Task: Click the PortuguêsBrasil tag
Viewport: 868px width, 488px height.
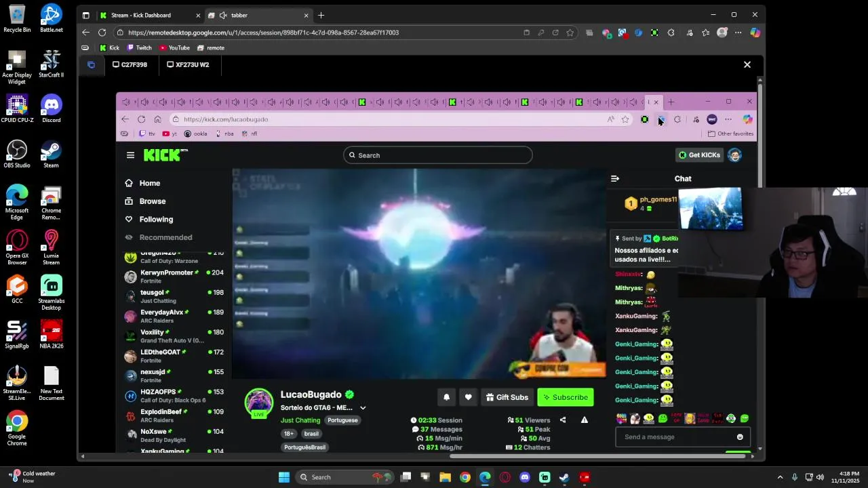Action: pos(304,447)
